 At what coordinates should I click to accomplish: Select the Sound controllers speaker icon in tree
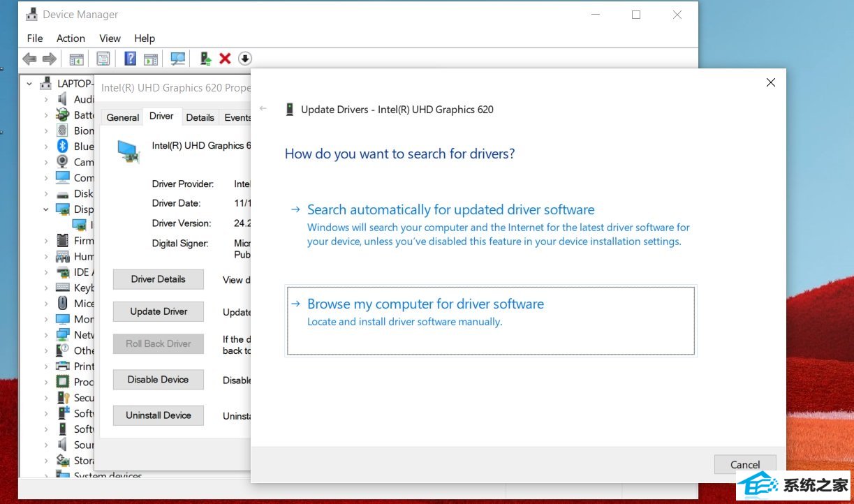[63, 445]
